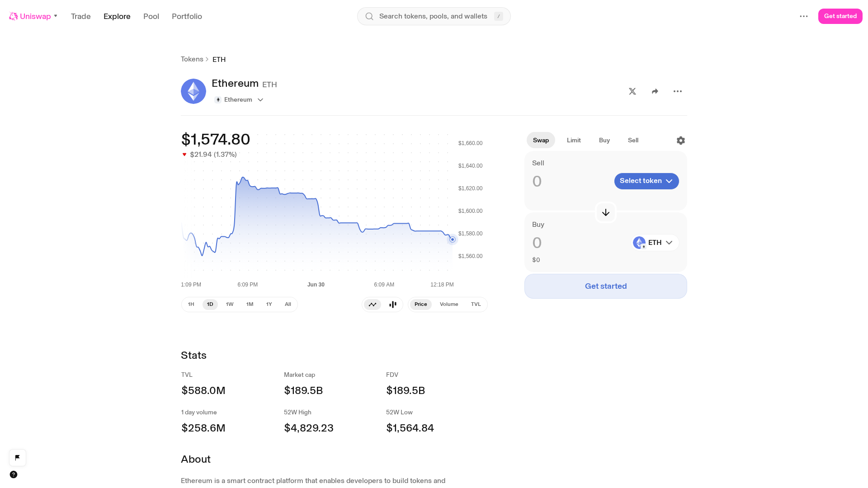Expand the Ethereum network selector
Viewport: 868px width, 488px height.
coord(239,100)
